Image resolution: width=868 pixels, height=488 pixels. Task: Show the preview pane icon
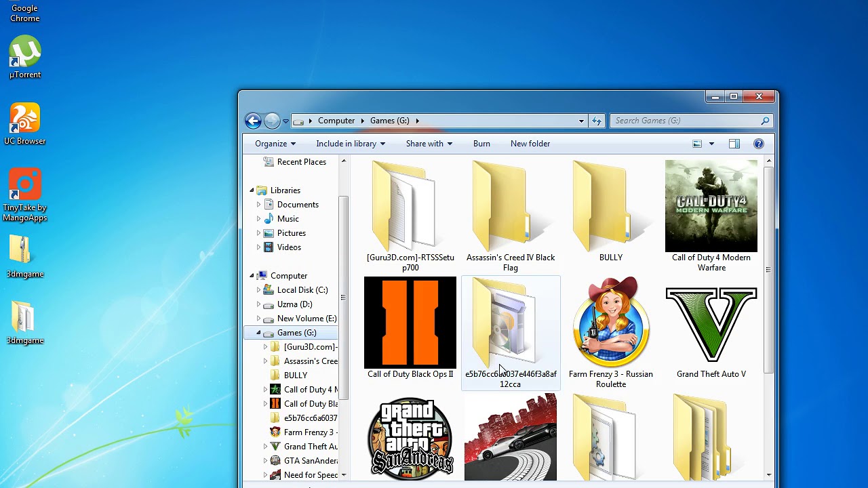click(734, 144)
